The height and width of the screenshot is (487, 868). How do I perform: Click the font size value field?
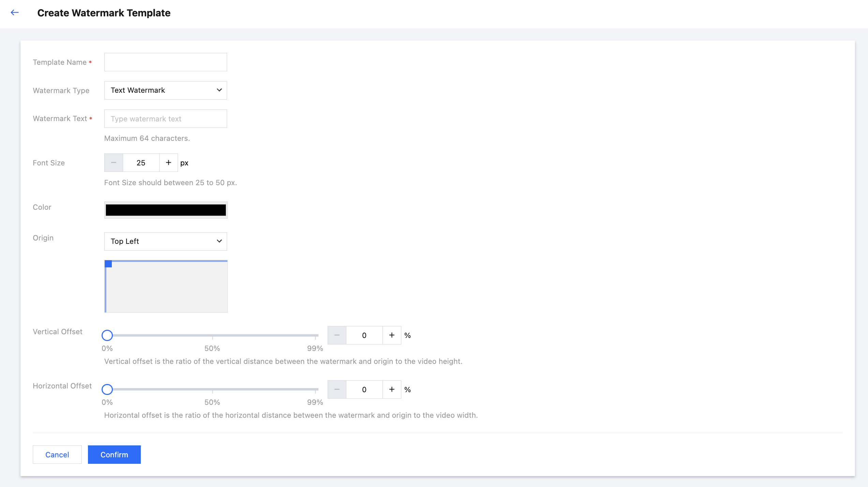click(141, 163)
